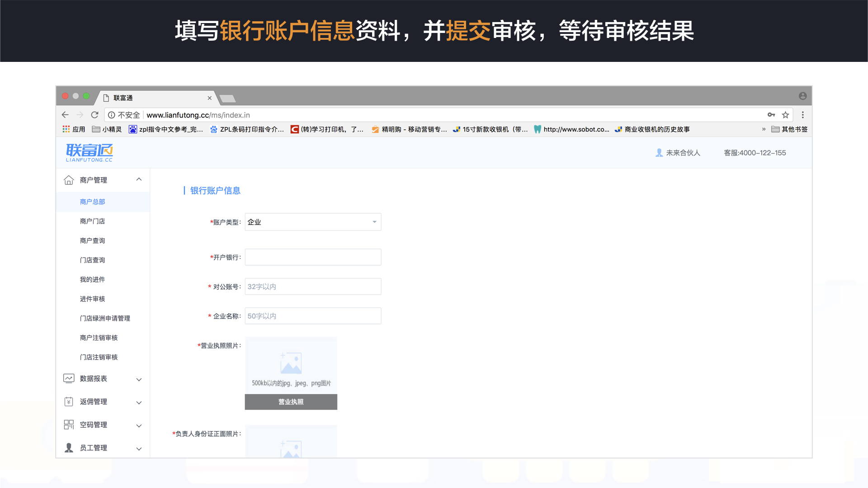The height and width of the screenshot is (488, 868).
Task: Click the 营业执照 upload button
Action: pyautogui.click(x=291, y=402)
